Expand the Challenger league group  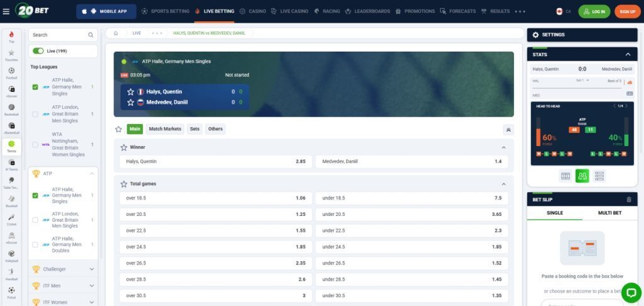pyautogui.click(x=92, y=269)
